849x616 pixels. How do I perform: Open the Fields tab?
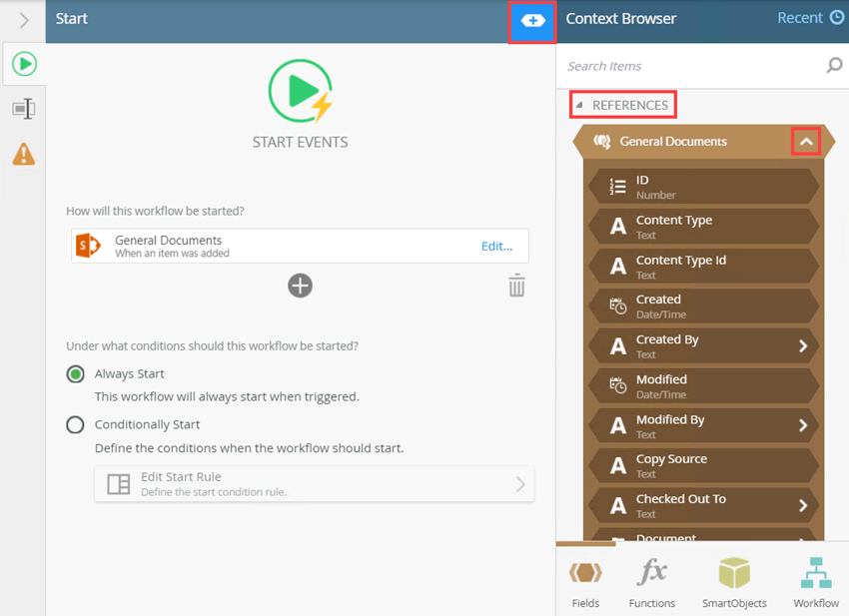[x=585, y=583]
